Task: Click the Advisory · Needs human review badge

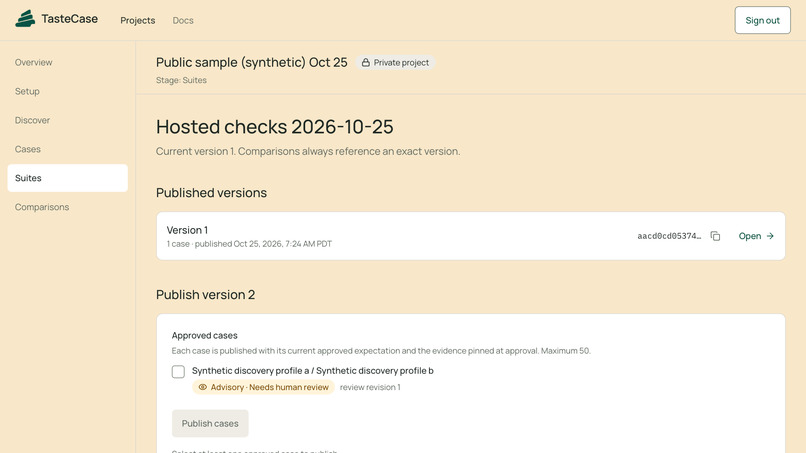Action: click(x=263, y=387)
